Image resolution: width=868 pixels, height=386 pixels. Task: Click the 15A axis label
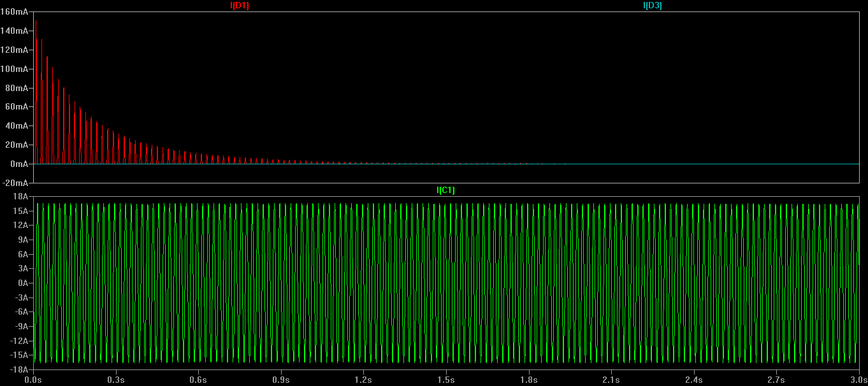22,211
